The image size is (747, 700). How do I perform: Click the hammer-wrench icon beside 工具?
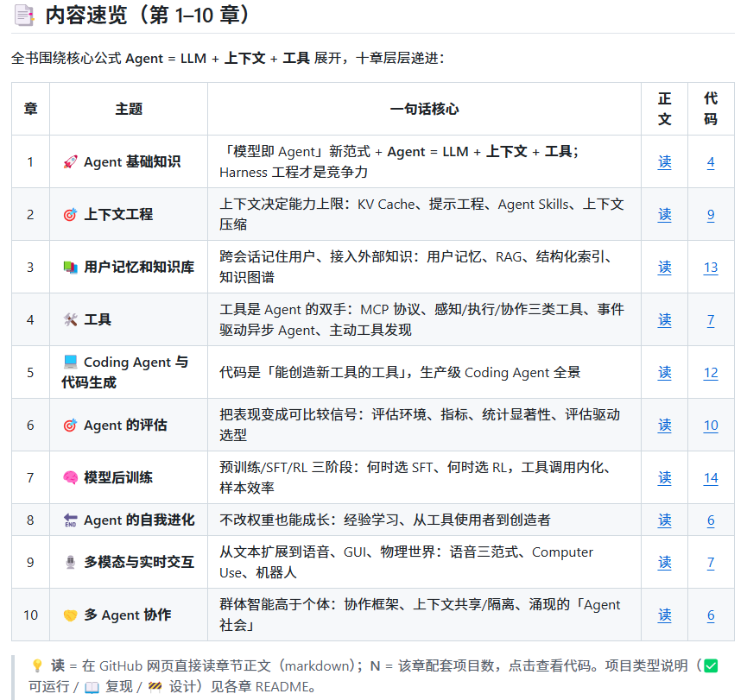[x=71, y=320]
